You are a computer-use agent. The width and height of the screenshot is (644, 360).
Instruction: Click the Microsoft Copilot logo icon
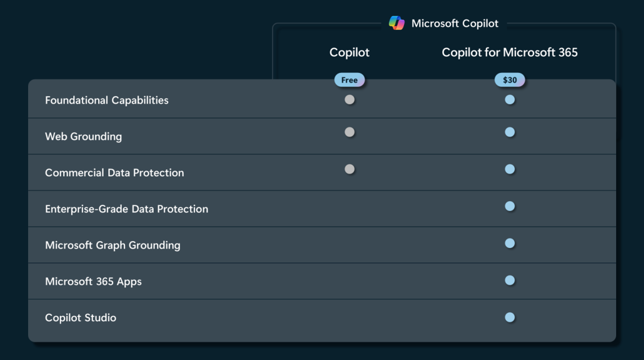pyautogui.click(x=396, y=23)
